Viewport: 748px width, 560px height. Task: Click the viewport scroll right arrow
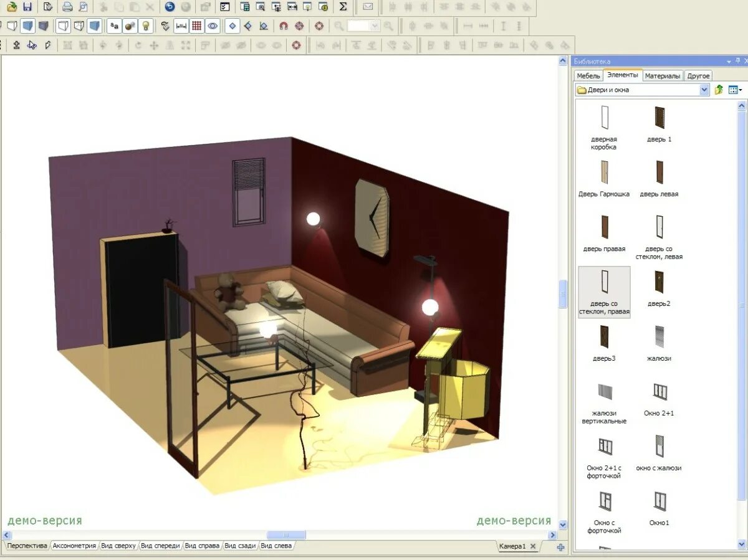[553, 535]
